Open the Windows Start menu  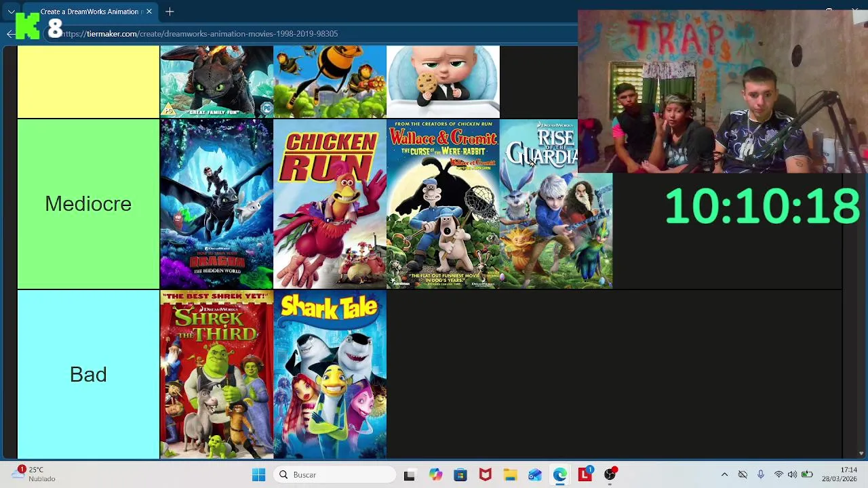pos(258,475)
